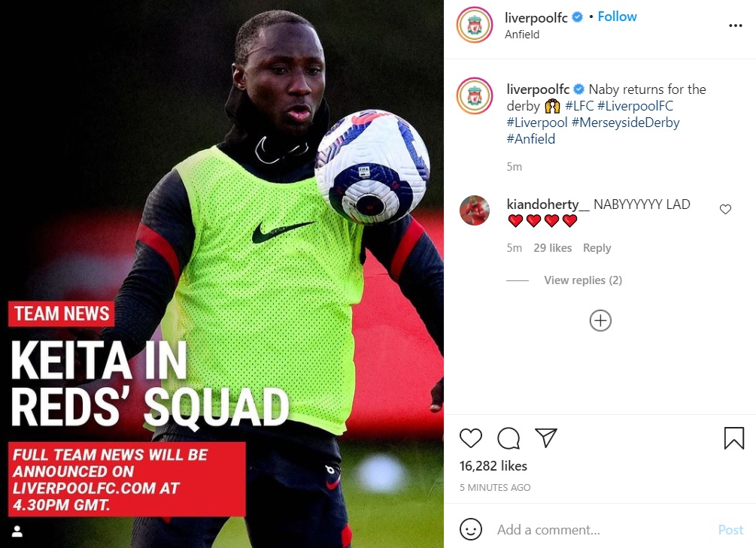
Task: Save post with bookmark icon
Action: 734,438
